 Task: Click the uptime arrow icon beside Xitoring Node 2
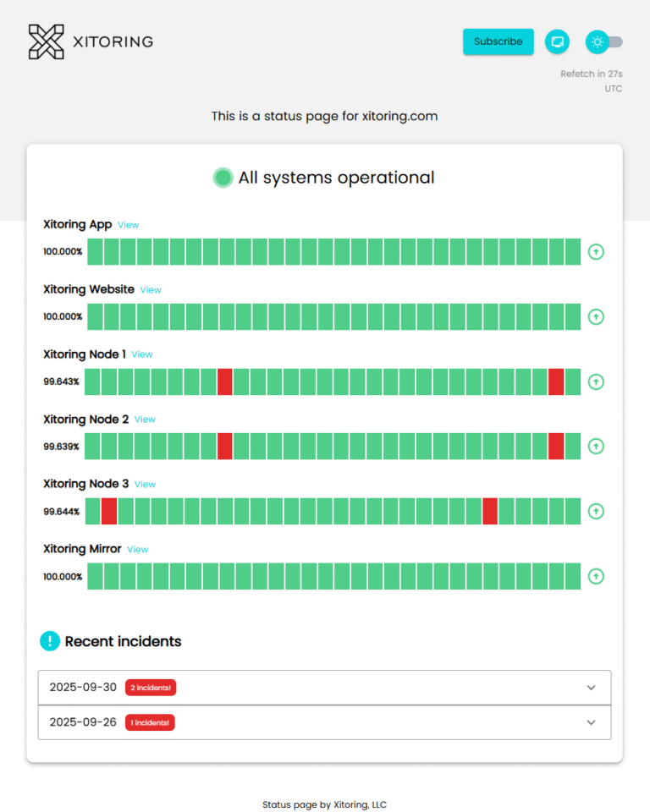[596, 446]
